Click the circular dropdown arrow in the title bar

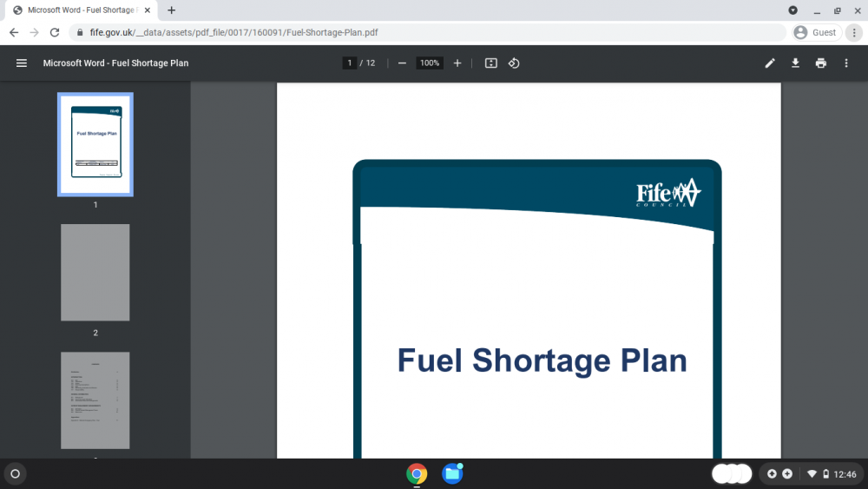pos(793,10)
